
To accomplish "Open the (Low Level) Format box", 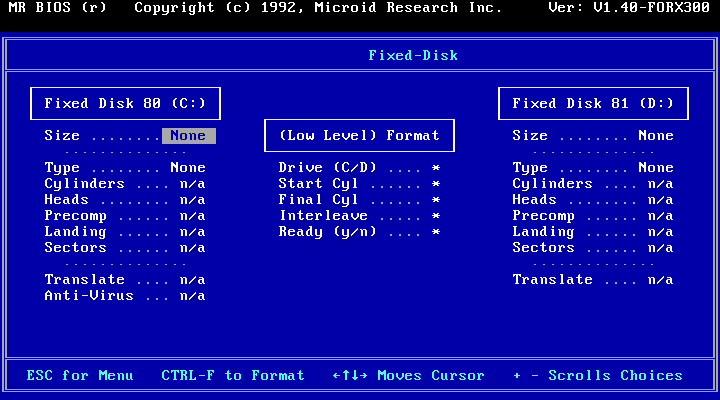I will tap(359, 135).
